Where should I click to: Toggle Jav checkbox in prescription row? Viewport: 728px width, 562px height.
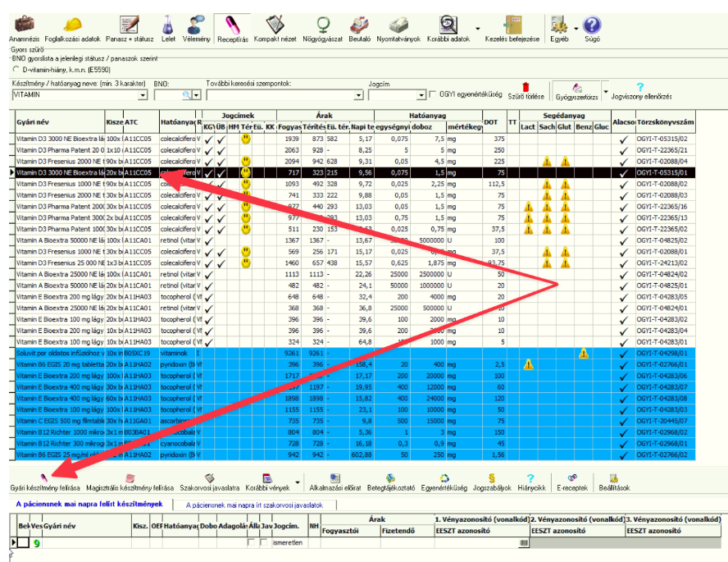263,542
